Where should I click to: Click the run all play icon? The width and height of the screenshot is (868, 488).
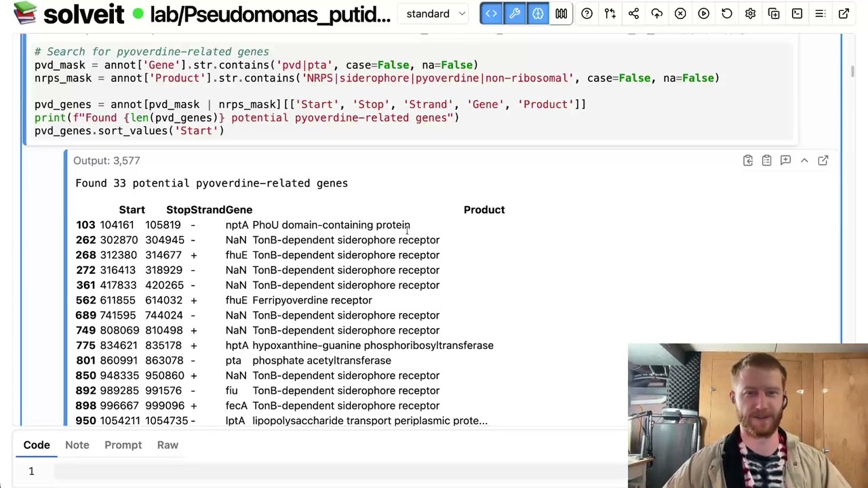704,14
